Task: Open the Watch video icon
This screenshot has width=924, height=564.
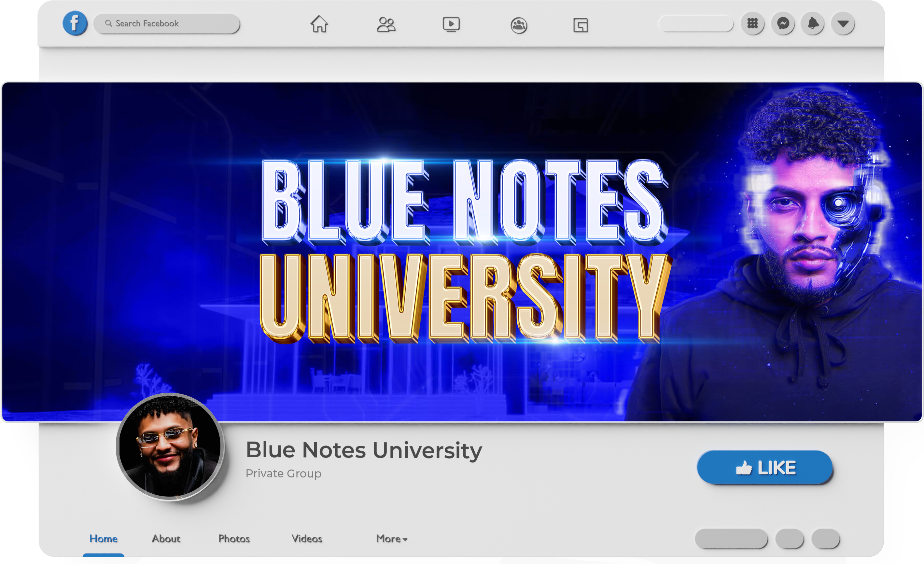Action: coord(451,25)
